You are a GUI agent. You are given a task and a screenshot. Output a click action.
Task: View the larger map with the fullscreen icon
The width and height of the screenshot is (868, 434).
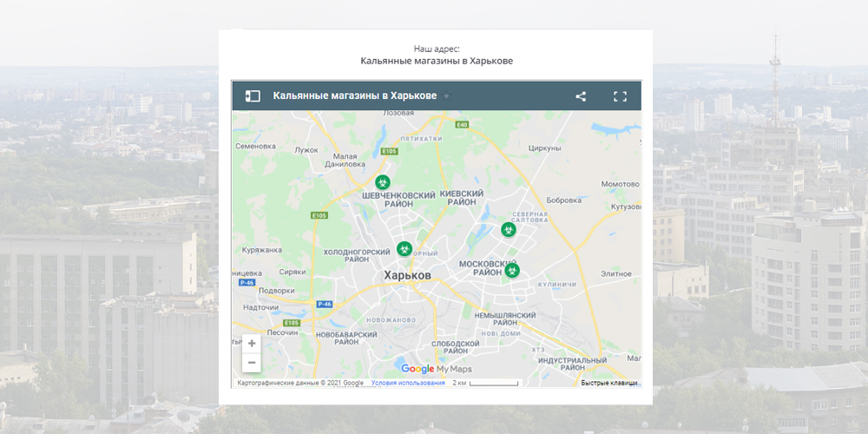coord(620,96)
